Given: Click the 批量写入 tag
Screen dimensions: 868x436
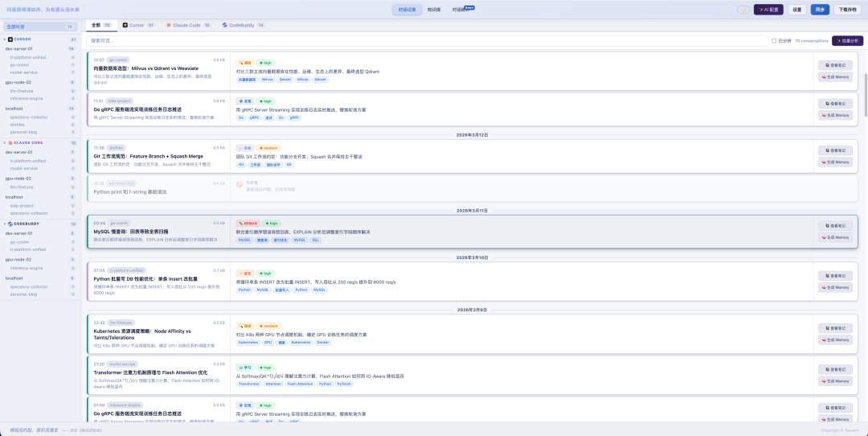Looking at the screenshot, I should click(x=282, y=290).
